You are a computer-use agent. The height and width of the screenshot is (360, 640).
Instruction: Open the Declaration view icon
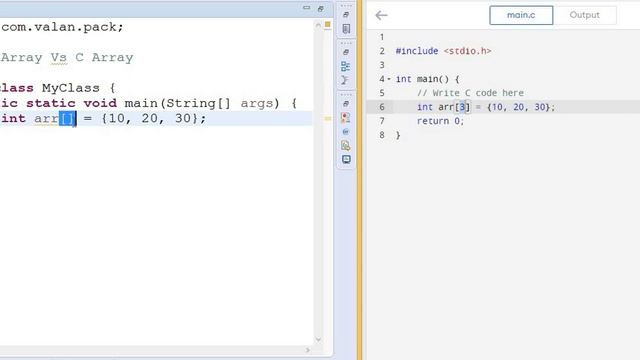point(345,146)
